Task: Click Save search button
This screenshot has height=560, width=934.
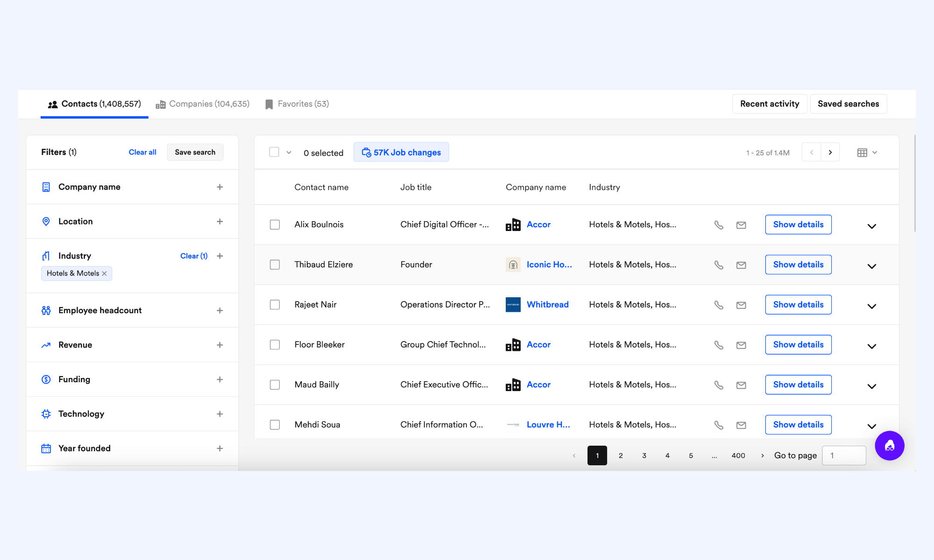Action: [195, 152]
